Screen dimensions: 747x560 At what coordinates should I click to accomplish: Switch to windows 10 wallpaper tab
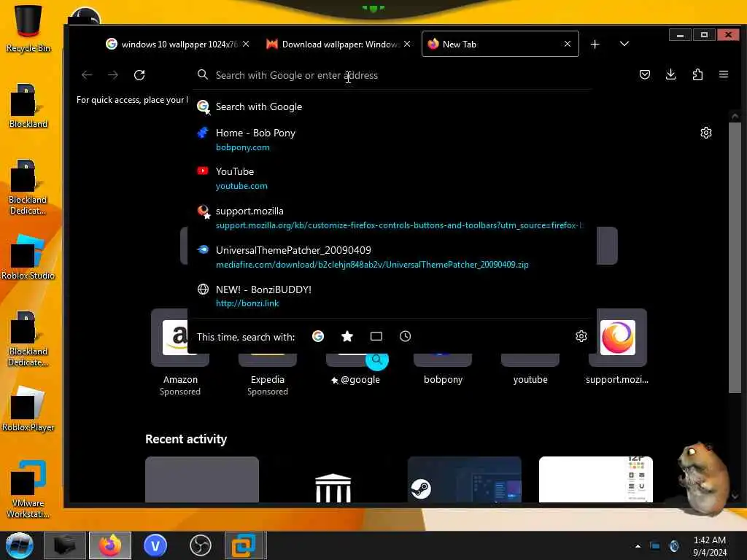[177, 44]
